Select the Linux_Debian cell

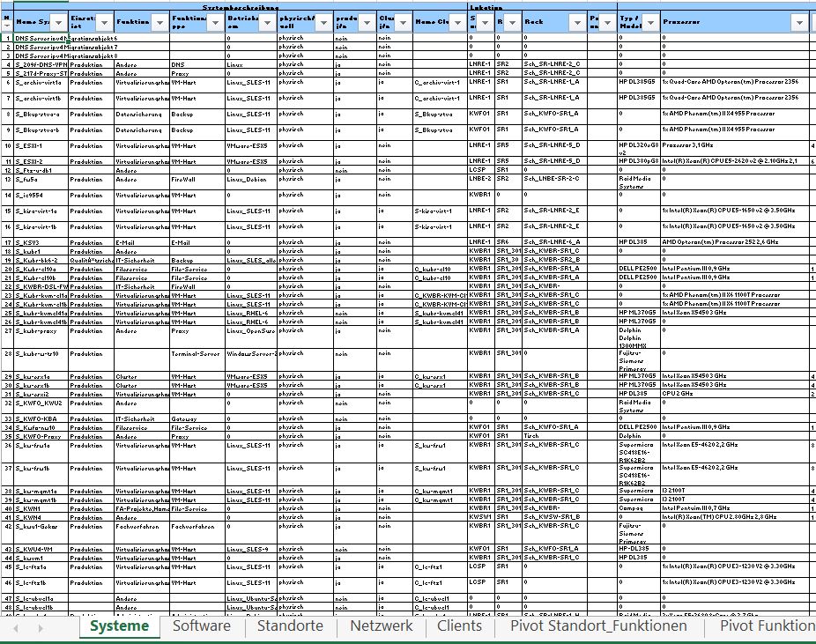coord(251,182)
